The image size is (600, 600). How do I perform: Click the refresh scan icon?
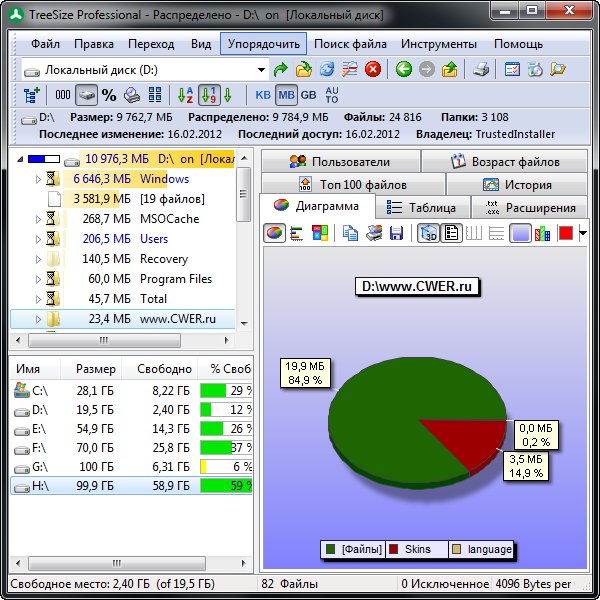pos(326,69)
